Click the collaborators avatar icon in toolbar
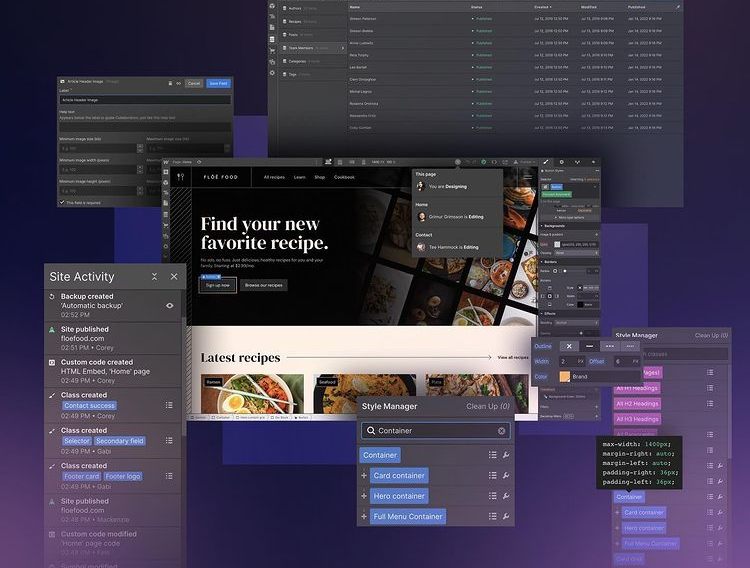Image resolution: width=750 pixels, height=568 pixels. click(x=458, y=162)
